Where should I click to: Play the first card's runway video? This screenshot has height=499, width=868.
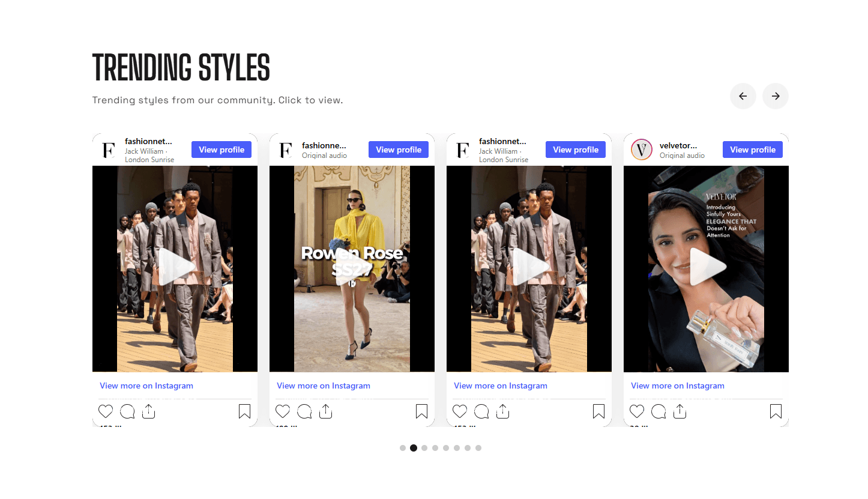click(x=176, y=267)
